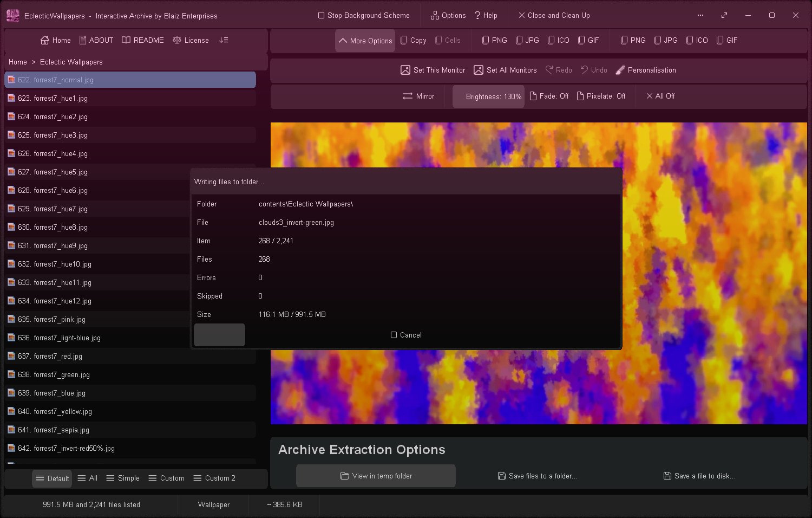Apply wallpaper with Set All Monitors
The image size is (812, 518).
pyautogui.click(x=506, y=70)
